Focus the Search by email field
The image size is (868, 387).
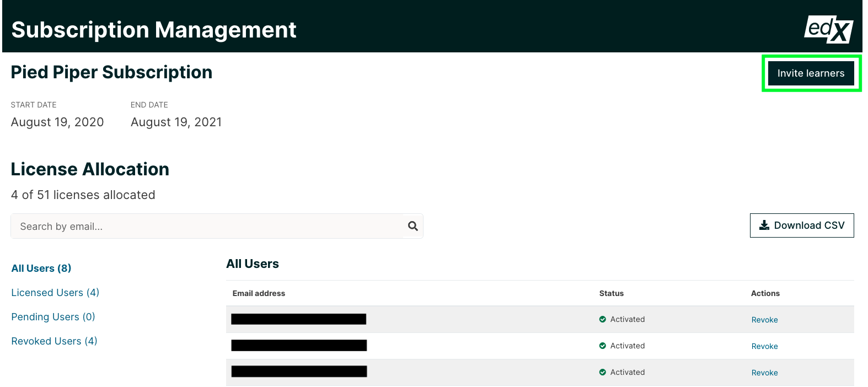(217, 226)
